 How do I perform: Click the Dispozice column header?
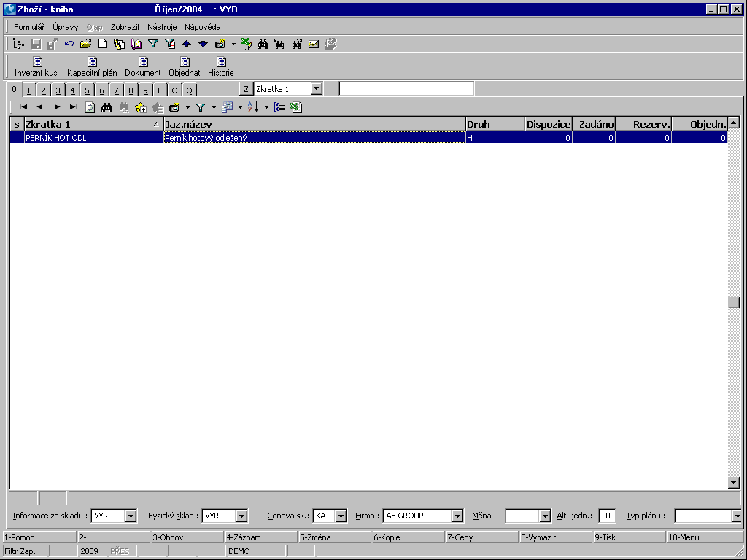(x=549, y=124)
